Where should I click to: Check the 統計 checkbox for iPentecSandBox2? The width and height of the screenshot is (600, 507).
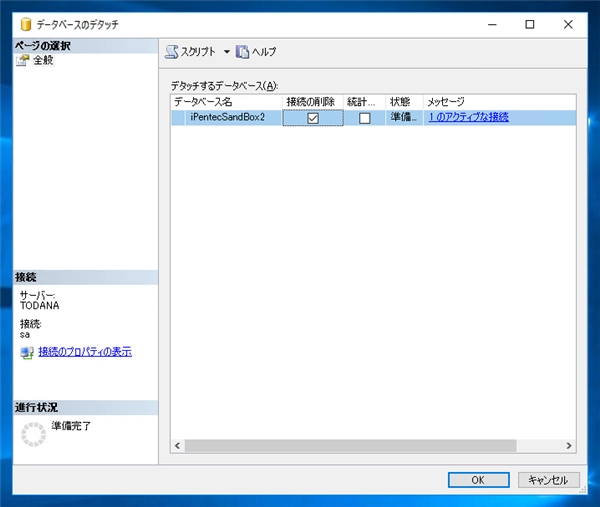[365, 118]
